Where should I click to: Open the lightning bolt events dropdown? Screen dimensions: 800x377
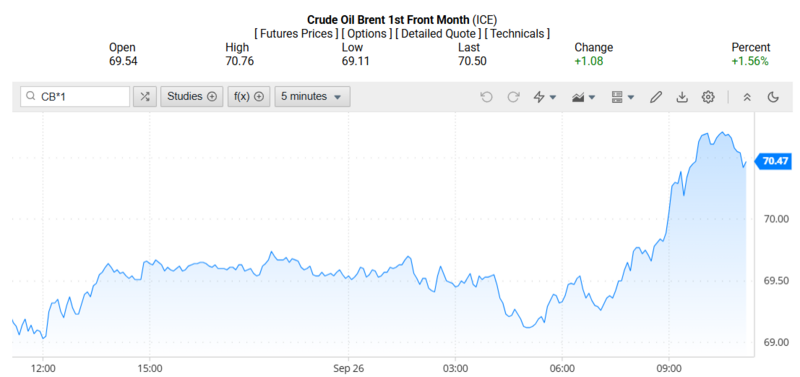(544, 96)
